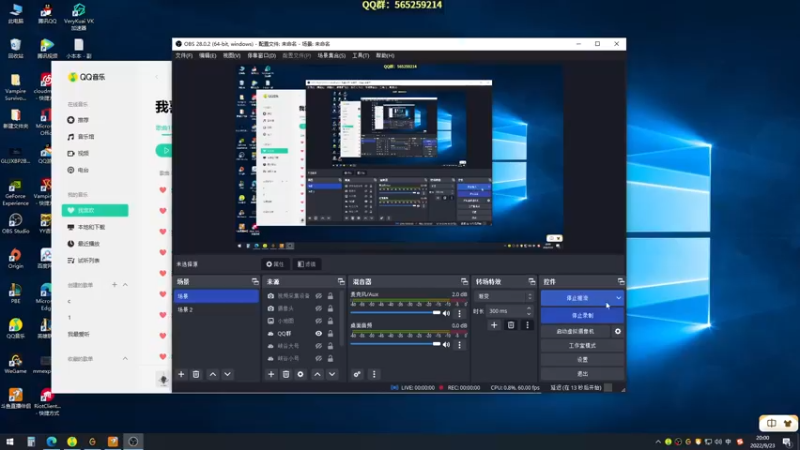Image resolution: width=800 pixels, height=450 pixels.
Task: Show the 峡谷小号 source with eye icon
Action: (318, 359)
